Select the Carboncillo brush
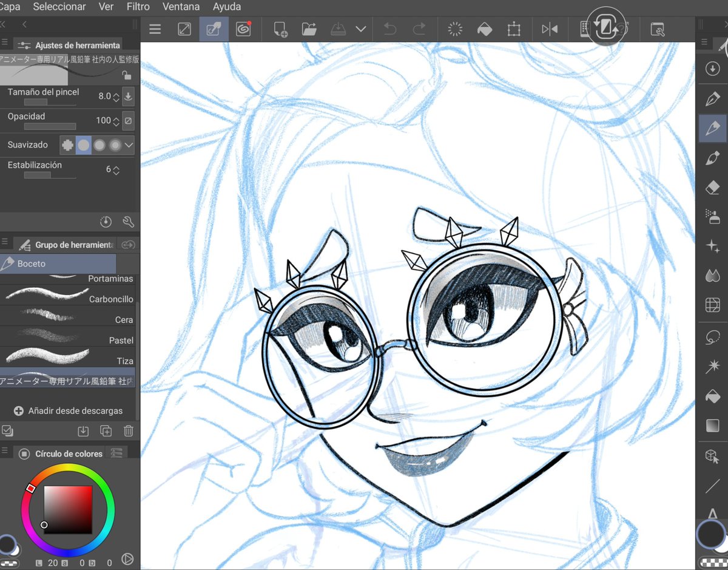Image resolution: width=728 pixels, height=570 pixels. click(x=67, y=296)
